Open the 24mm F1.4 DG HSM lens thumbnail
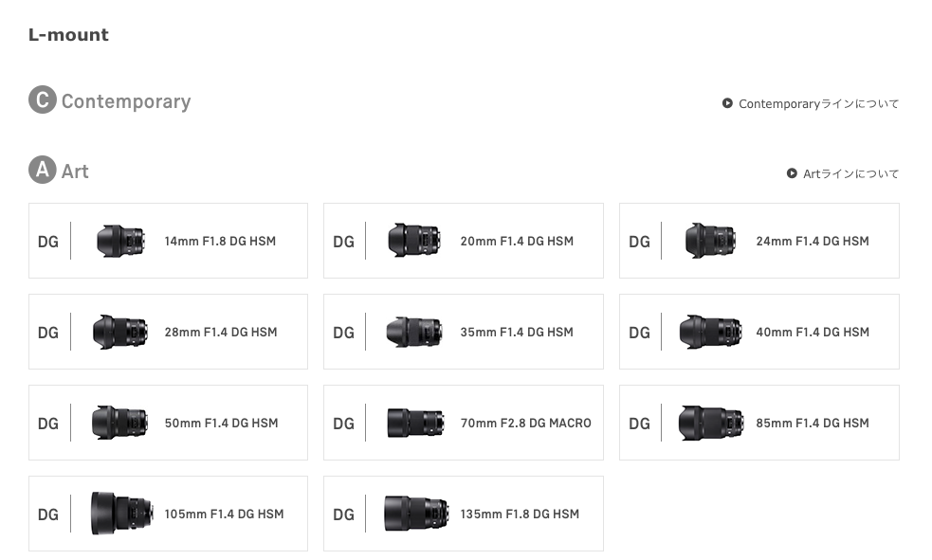 click(x=710, y=241)
